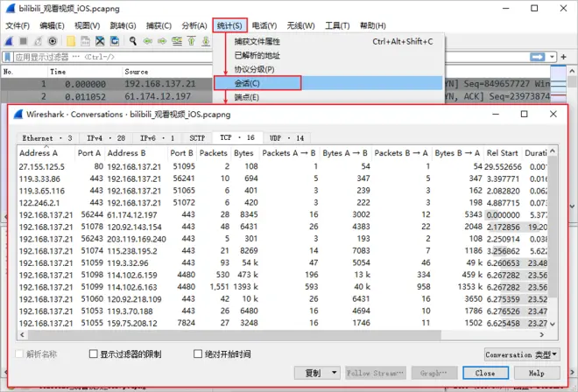Click the conversations horizontal scrollbar
The image size is (578, 392).
coord(235,335)
